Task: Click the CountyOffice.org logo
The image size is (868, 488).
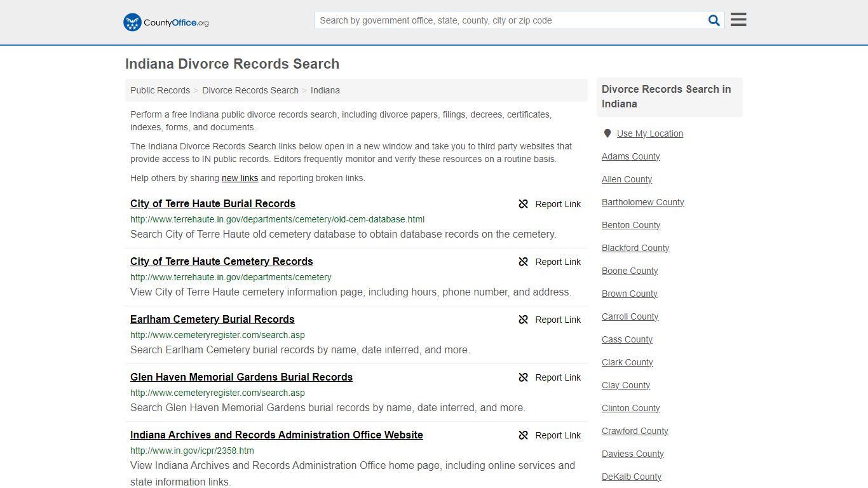Action: [x=166, y=22]
